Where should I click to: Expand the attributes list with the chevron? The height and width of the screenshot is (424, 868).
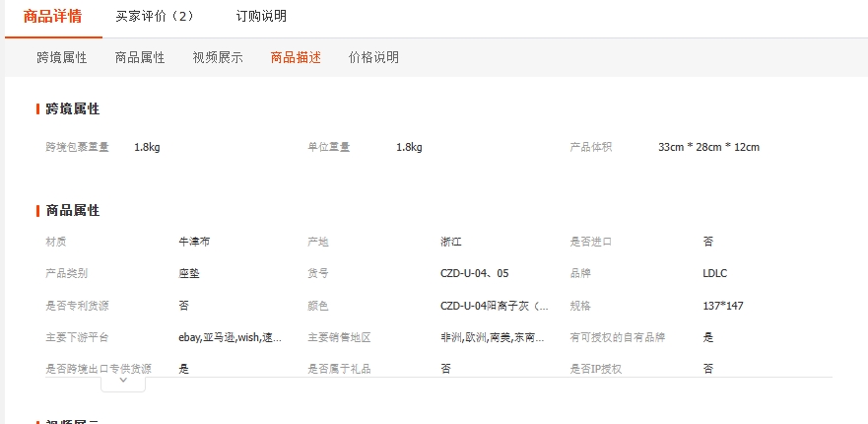click(x=122, y=381)
